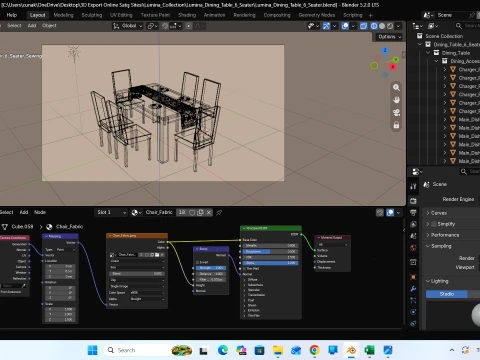Open the Particles properties tab
480x360 pixels.
(413, 300)
